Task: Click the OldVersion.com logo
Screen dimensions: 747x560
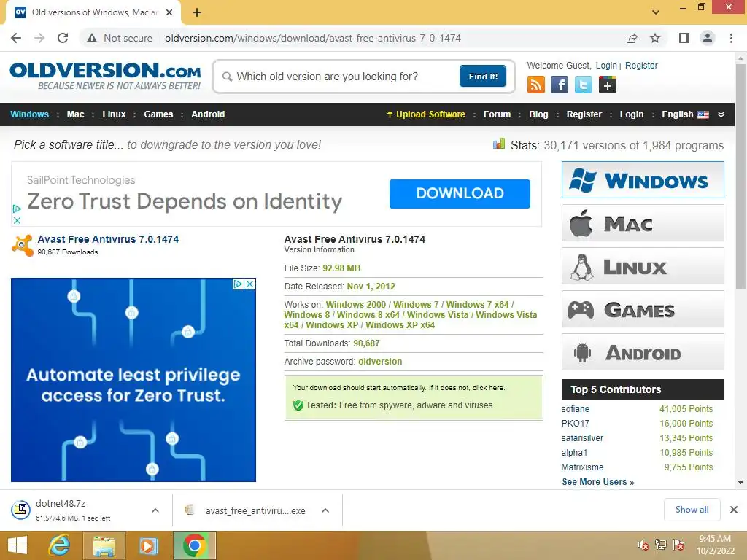Action: point(105,76)
